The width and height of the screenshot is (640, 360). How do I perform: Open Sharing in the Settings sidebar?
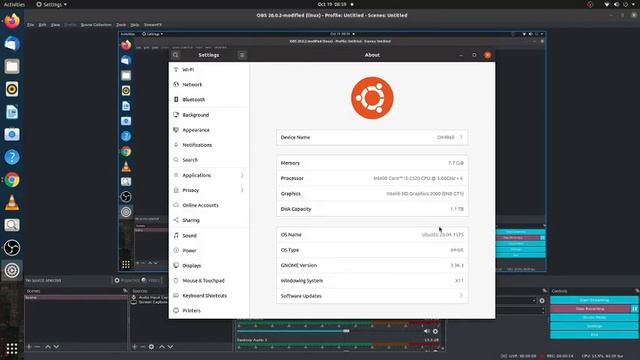coord(209,220)
